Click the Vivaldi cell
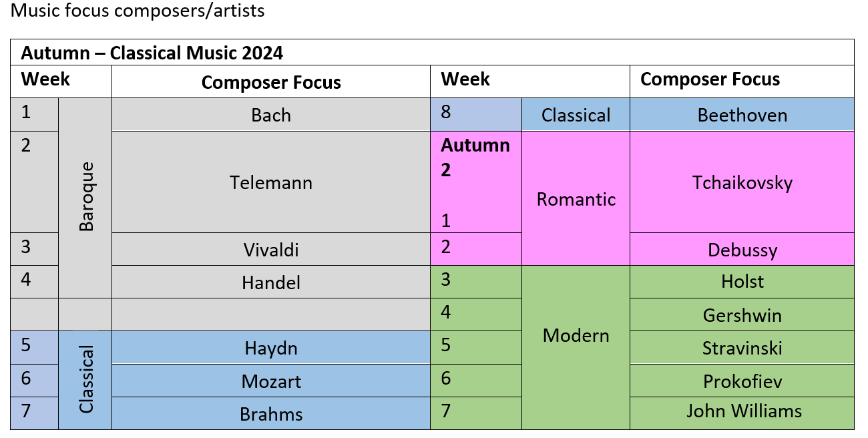The width and height of the screenshot is (868, 438). pos(270,249)
